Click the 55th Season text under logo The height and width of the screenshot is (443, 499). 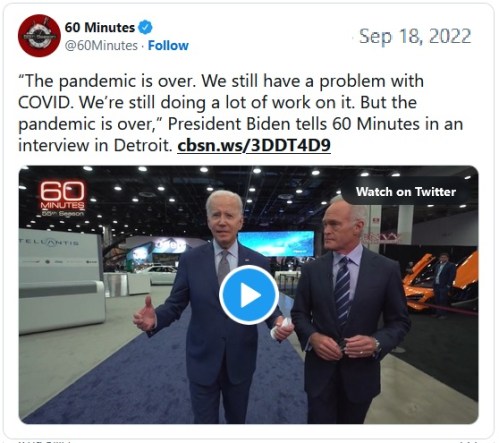click(x=63, y=213)
